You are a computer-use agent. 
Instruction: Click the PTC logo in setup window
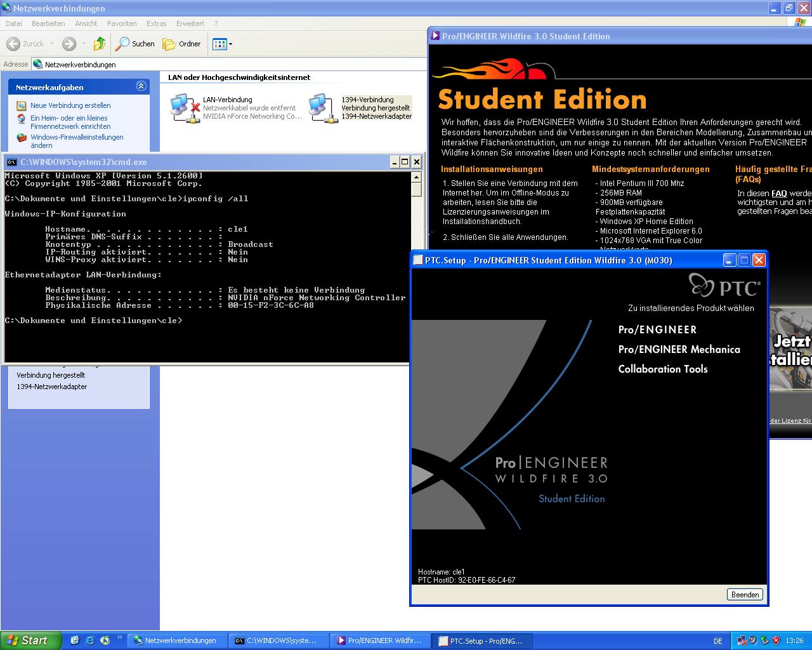point(724,285)
